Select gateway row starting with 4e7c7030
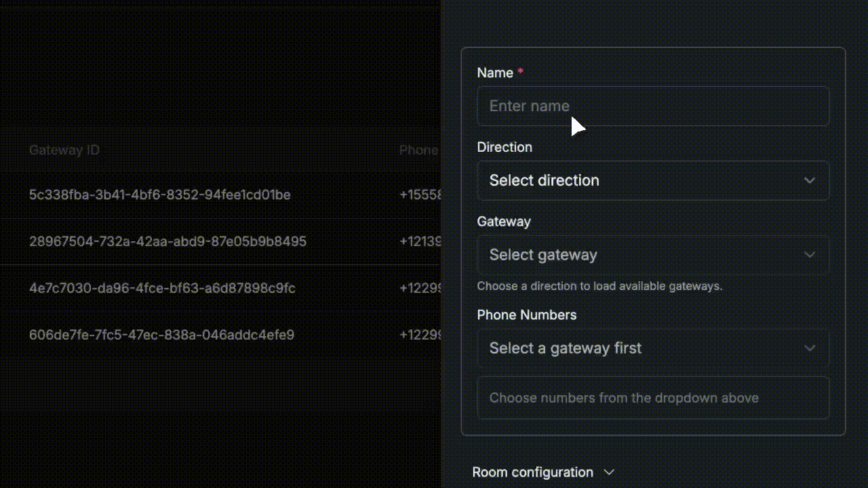868x488 pixels. click(x=162, y=288)
